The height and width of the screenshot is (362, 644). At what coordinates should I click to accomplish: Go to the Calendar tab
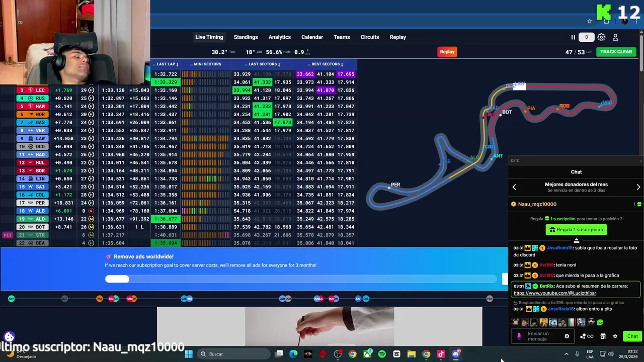pos(312,37)
